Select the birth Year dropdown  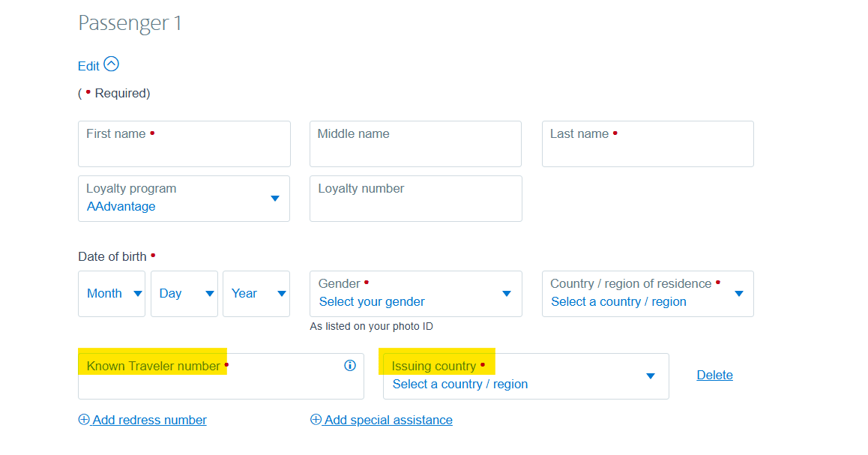coord(256,294)
